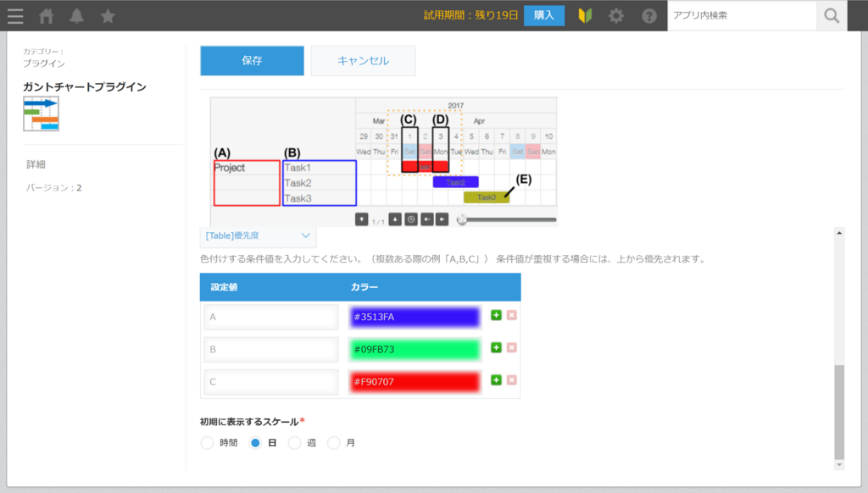Viewport: 868px width, 493px height.
Task: Click the setting value field containing A
Action: [x=271, y=317]
